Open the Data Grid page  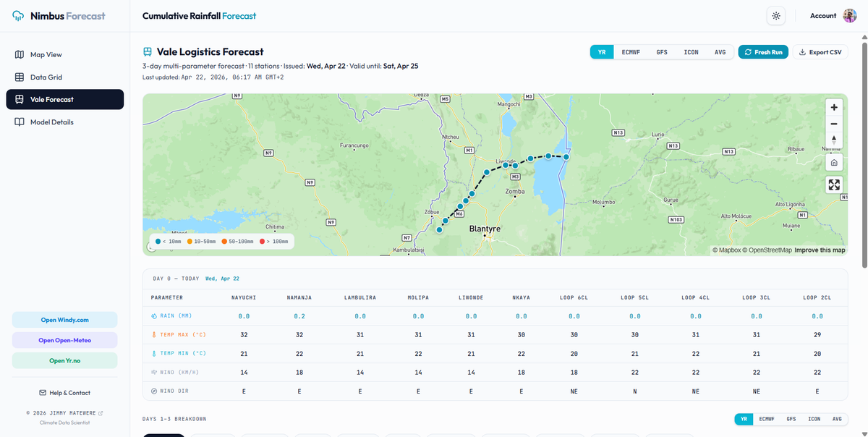[65, 77]
